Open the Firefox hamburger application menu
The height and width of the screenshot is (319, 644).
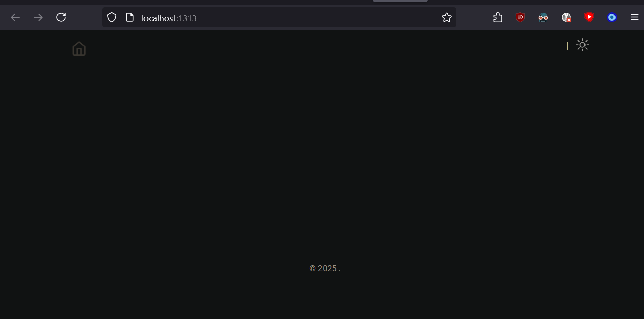click(x=635, y=17)
